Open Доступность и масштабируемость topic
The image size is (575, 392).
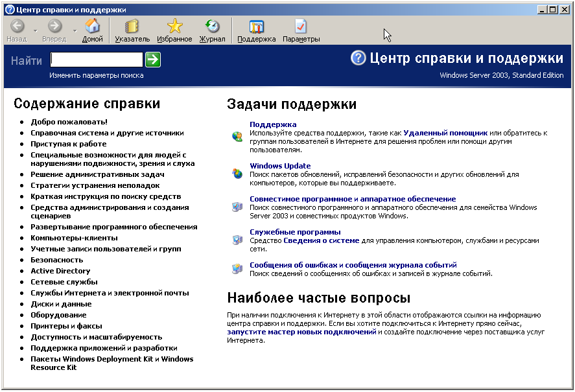(x=96, y=337)
